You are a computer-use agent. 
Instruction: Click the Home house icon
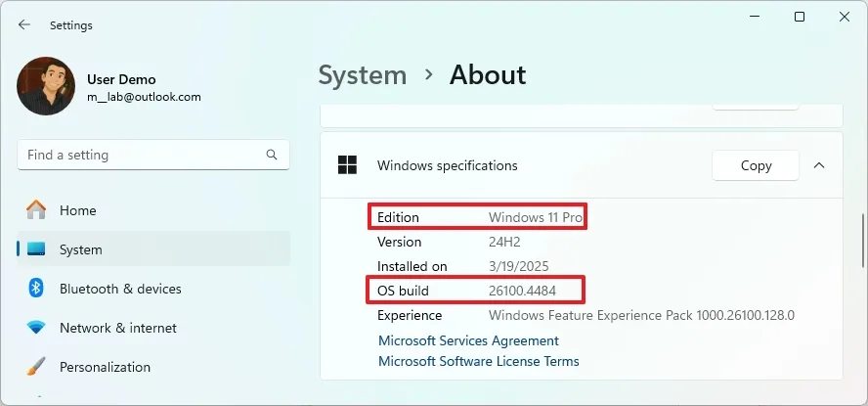36,210
